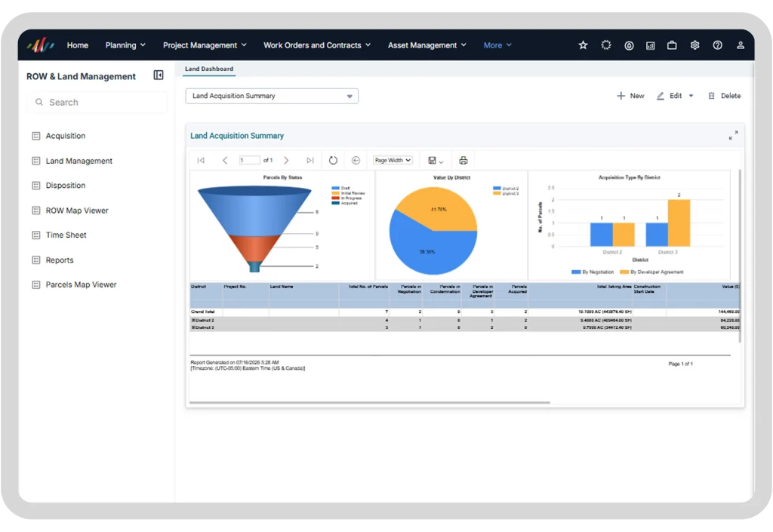Open the help question mark icon

[717, 45]
